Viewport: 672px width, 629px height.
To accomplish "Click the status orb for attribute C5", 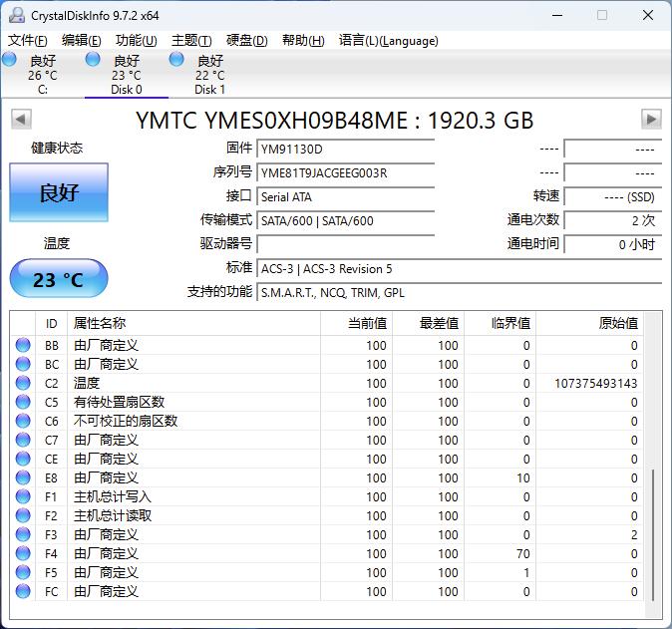I will (23, 403).
